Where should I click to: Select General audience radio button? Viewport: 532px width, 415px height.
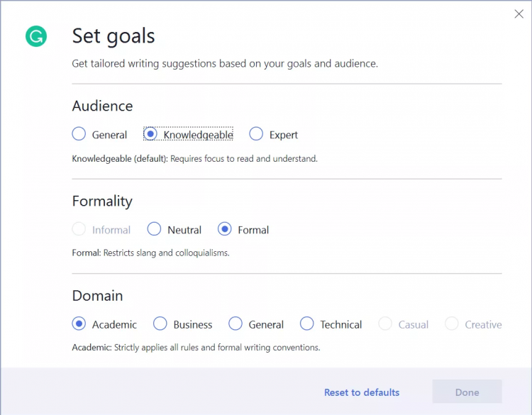79,134
